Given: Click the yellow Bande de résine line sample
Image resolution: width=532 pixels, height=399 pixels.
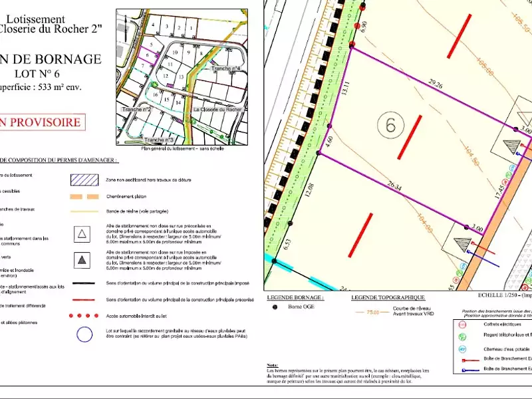Looking at the screenshot, I should click(x=83, y=211).
